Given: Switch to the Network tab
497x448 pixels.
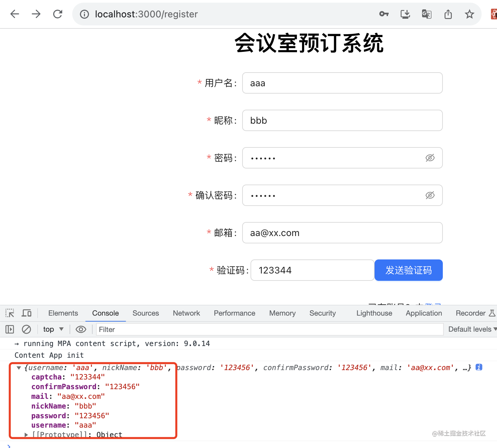Looking at the screenshot, I should (186, 313).
